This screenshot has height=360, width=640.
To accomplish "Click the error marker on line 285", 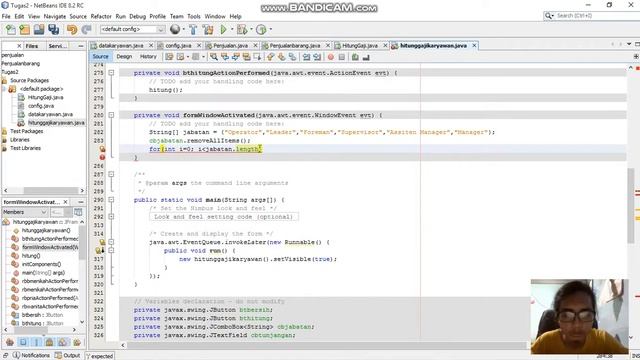I will [x=102, y=157].
